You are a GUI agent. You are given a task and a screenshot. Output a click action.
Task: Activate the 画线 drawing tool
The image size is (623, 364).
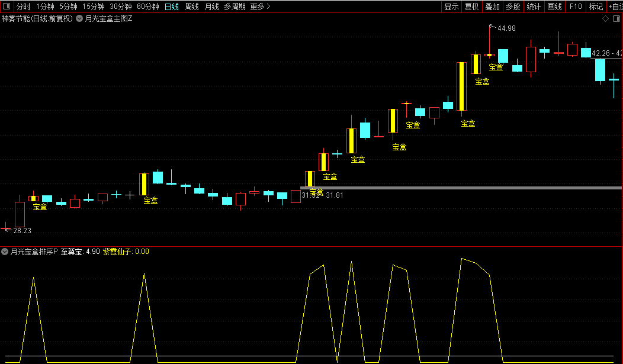click(554, 7)
